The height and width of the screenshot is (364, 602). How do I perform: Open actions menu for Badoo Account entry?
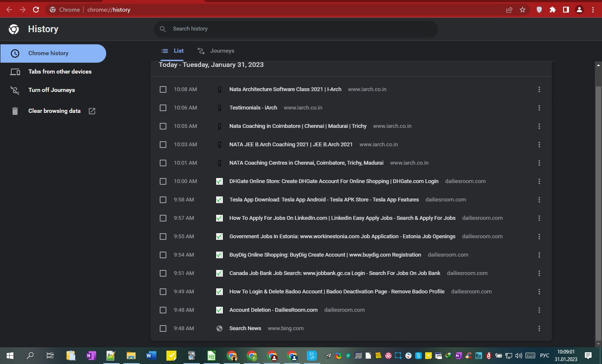[539, 292]
